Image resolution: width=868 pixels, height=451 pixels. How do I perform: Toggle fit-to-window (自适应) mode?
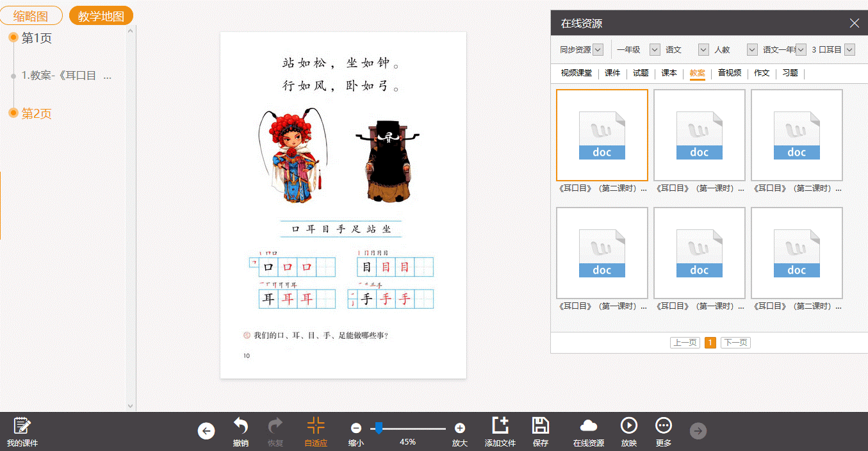pos(315,427)
